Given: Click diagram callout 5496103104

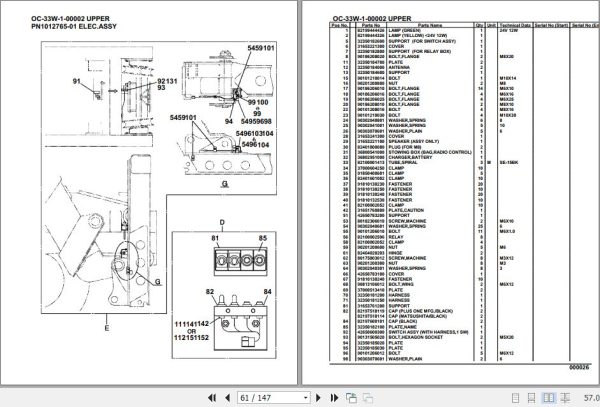Looking at the screenshot, I should [x=254, y=133].
